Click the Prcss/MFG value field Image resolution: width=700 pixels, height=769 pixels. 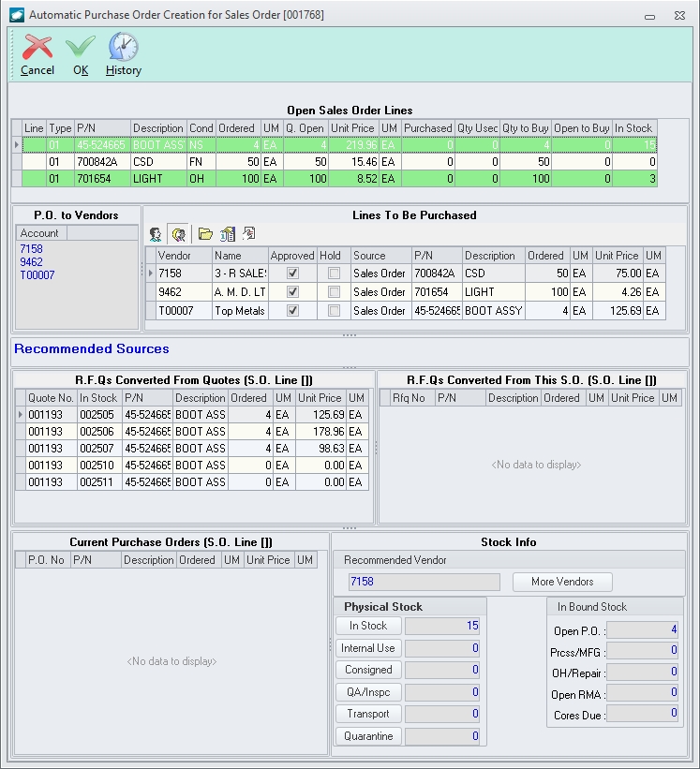tap(642, 651)
